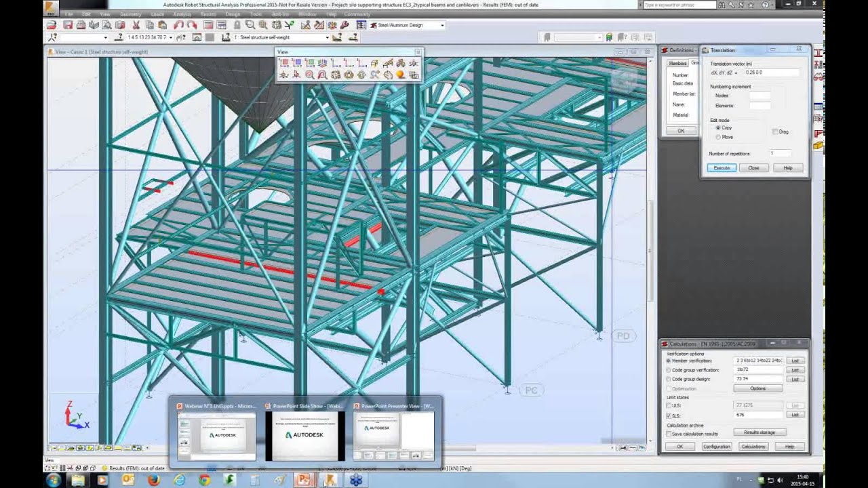The image size is (868, 488).
Task: Click the Configuration button
Action: click(x=717, y=446)
